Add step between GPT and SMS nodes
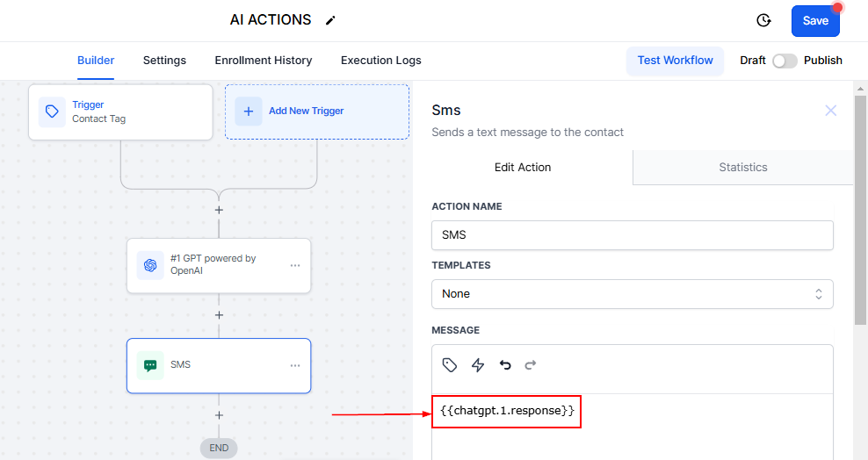The height and width of the screenshot is (460, 868). click(x=220, y=315)
